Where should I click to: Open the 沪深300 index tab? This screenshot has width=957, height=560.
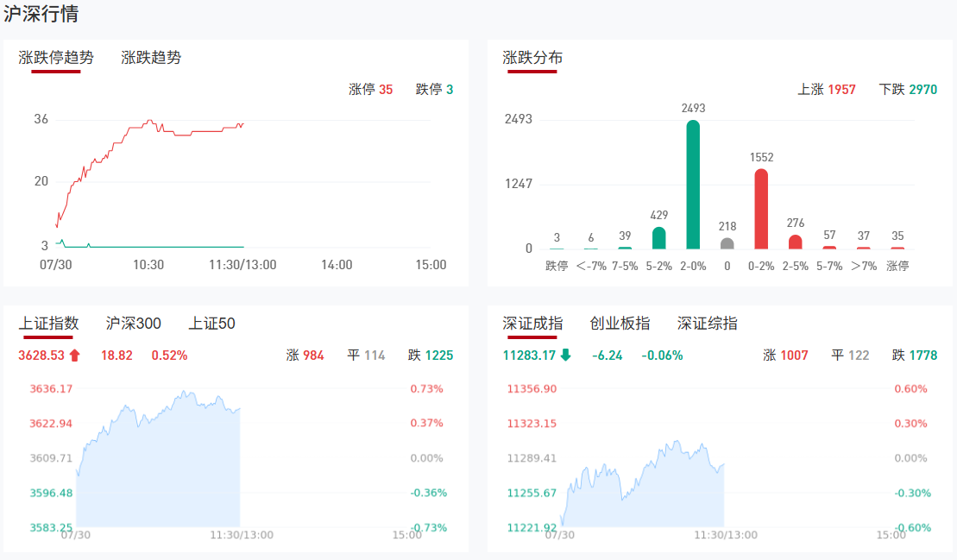[133, 324]
